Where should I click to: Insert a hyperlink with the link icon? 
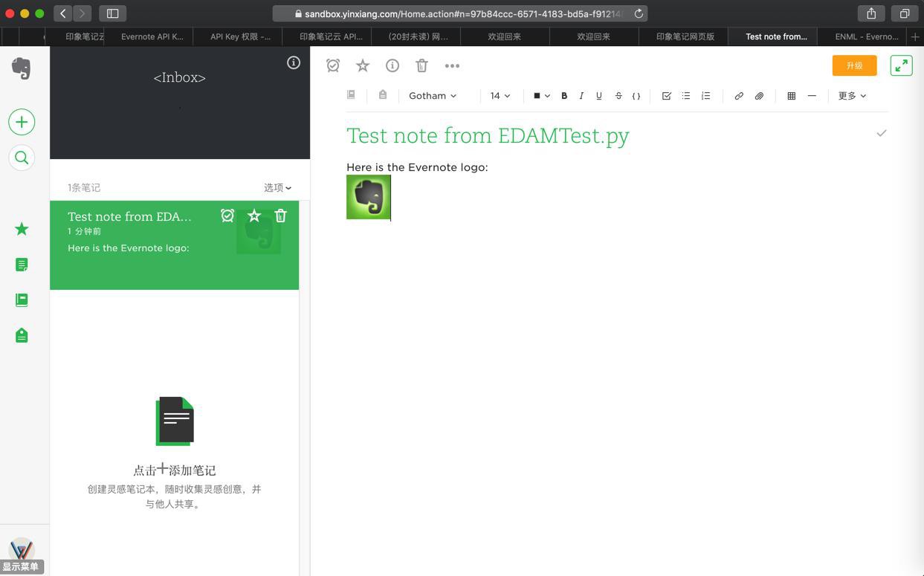click(739, 96)
